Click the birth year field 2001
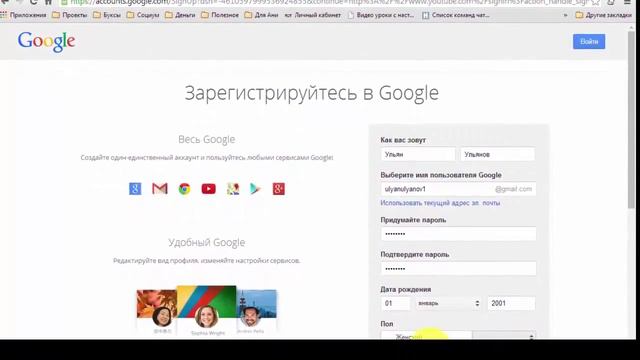The width and height of the screenshot is (640, 360). tap(511, 303)
